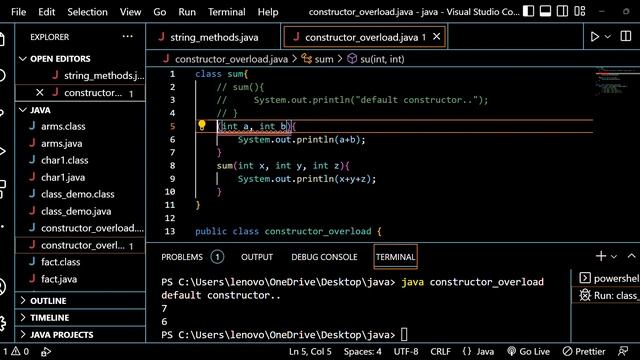Screen dimensions: 640x360
Task: Start Go Live server
Action: click(x=529, y=351)
